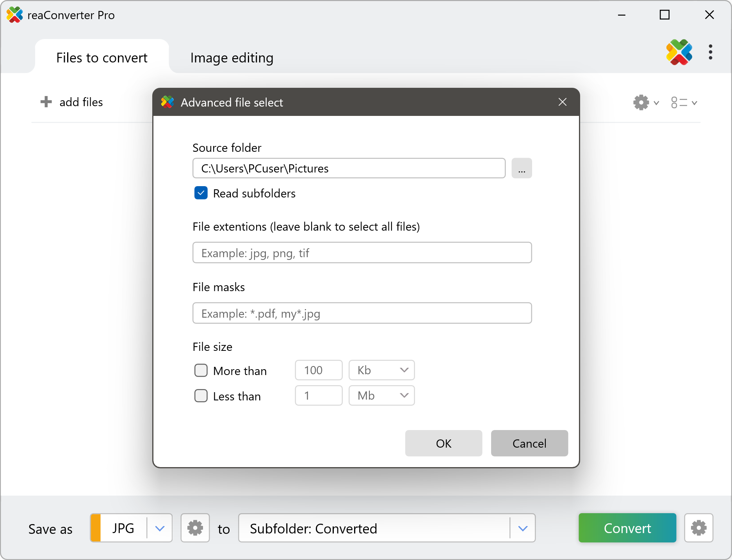This screenshot has height=560, width=732.
Task: Open the gear settings icon in the file toolbar
Action: pos(641,103)
